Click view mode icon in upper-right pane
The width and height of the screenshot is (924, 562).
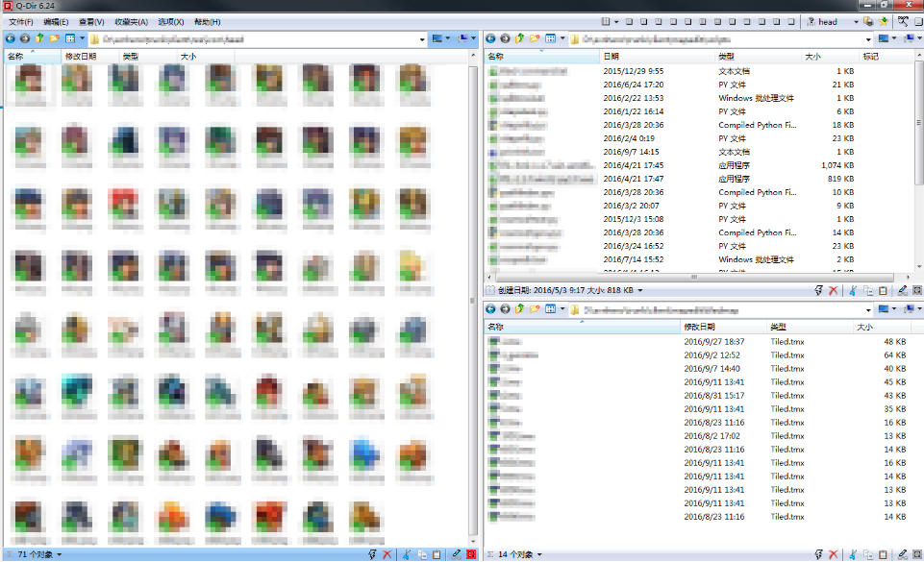550,38
